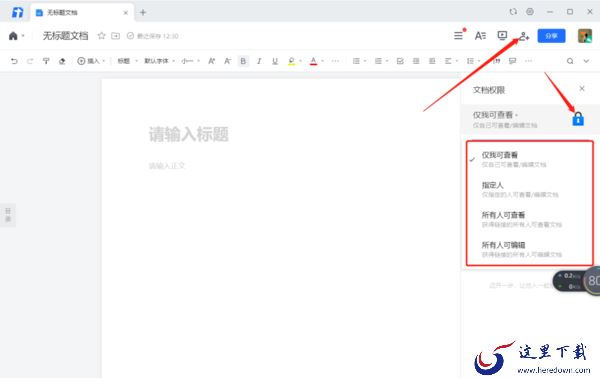Viewport: 600px width, 378px height.
Task: Click the document title placeholder 请输入标题
Action: coord(189,134)
